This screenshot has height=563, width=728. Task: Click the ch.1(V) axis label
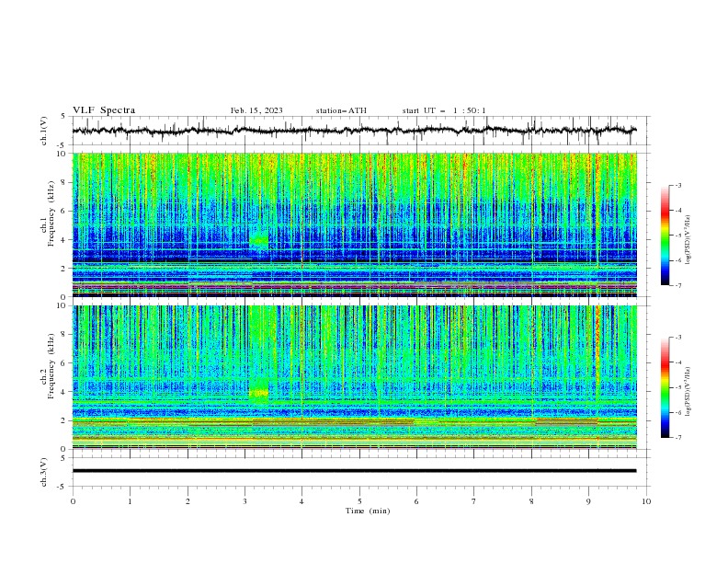pos(44,131)
